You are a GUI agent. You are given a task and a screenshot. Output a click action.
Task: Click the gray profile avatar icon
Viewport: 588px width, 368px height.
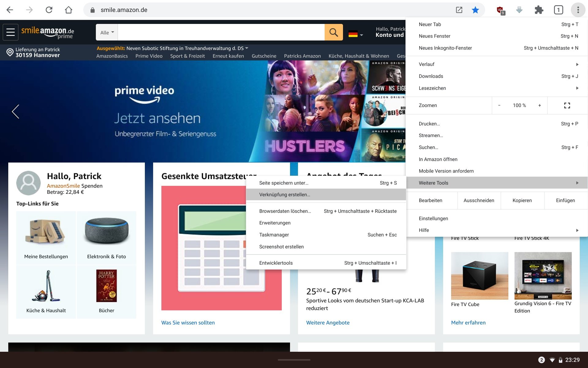(x=28, y=183)
